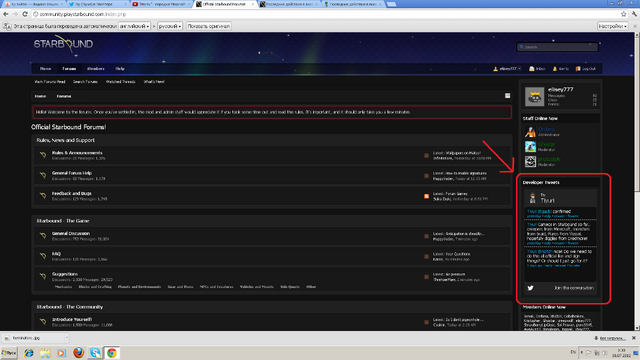Open the Rules & Announcements forum
The image size is (640, 360).
(x=77, y=153)
